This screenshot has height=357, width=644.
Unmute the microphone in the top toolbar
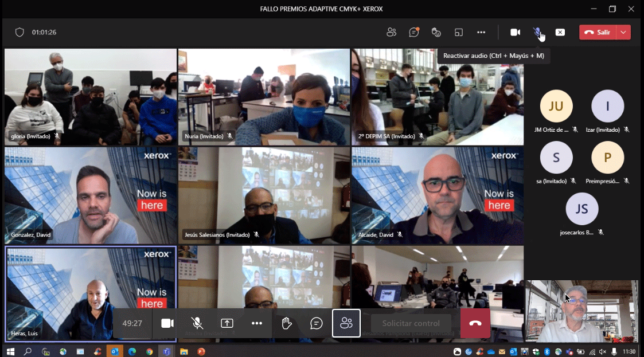pyautogui.click(x=537, y=33)
